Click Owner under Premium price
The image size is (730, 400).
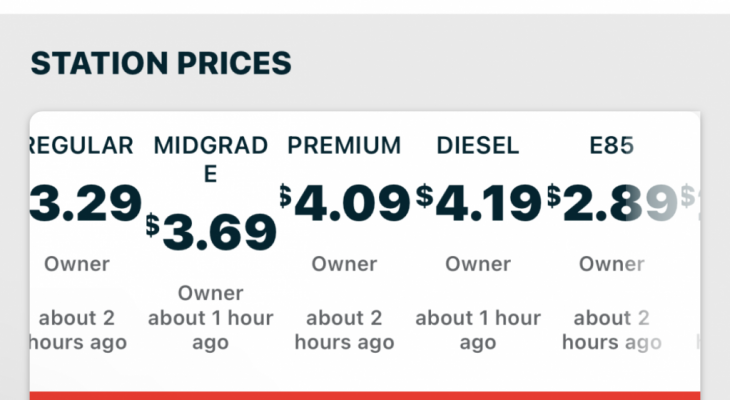(x=344, y=264)
